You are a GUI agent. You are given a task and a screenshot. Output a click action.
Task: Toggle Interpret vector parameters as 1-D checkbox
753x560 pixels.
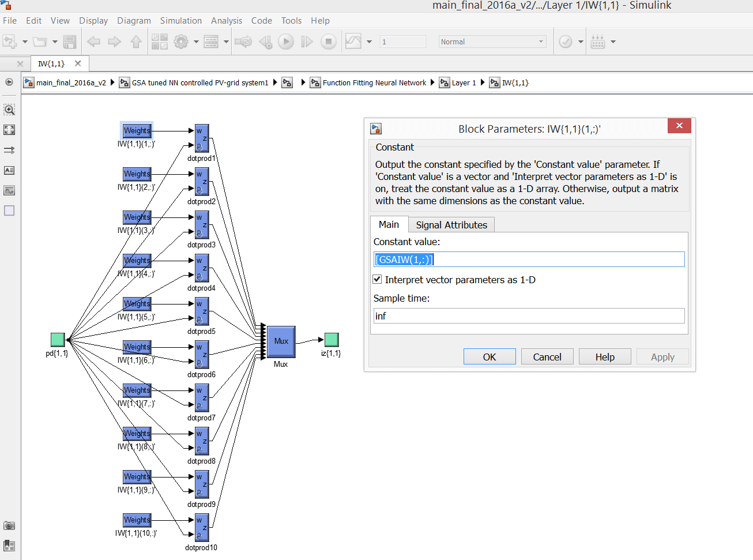pos(378,280)
